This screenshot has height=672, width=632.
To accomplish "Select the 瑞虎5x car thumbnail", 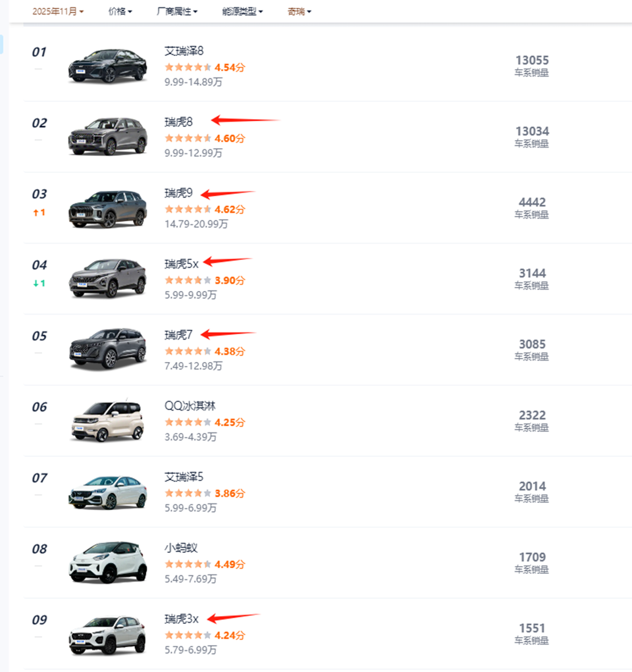I will pos(107,279).
